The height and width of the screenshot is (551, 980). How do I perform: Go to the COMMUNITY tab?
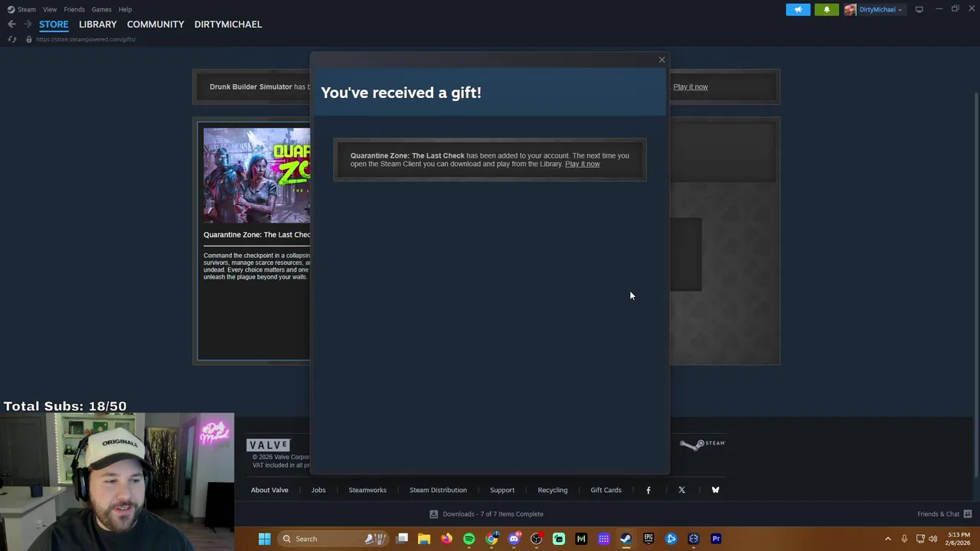click(155, 24)
